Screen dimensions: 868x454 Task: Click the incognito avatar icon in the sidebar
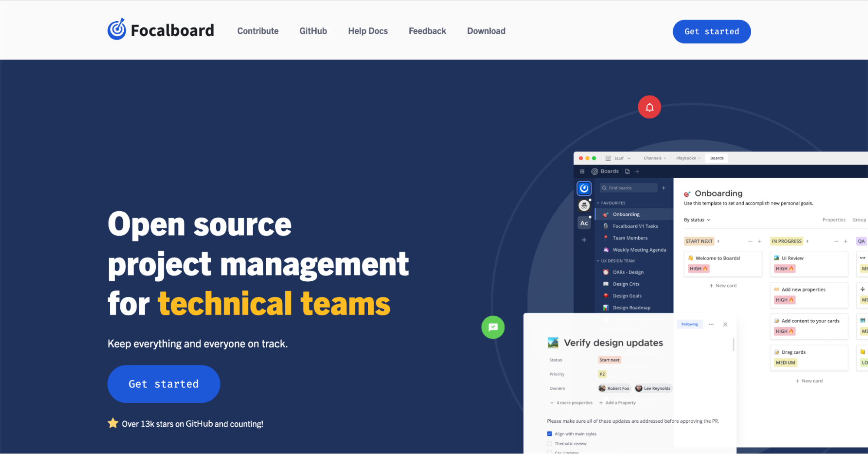584,205
